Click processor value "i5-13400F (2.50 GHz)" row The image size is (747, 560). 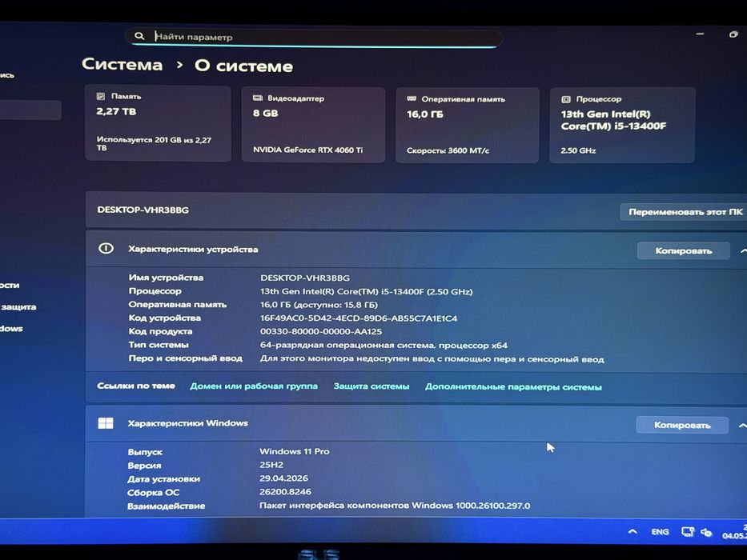367,291
